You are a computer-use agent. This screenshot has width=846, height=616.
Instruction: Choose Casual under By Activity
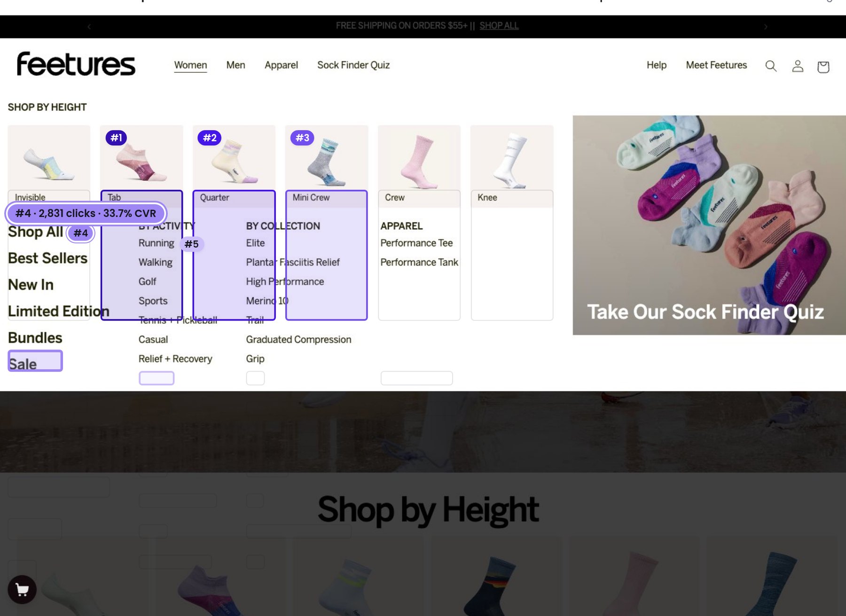point(153,339)
